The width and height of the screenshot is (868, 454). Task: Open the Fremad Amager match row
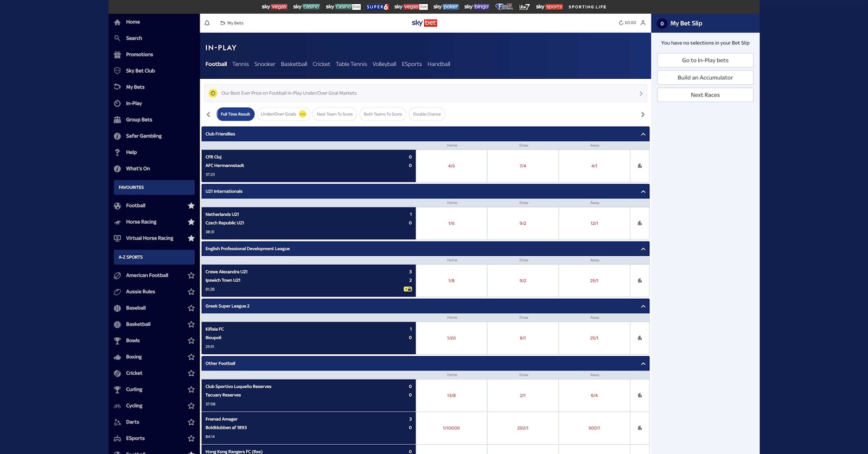point(308,428)
